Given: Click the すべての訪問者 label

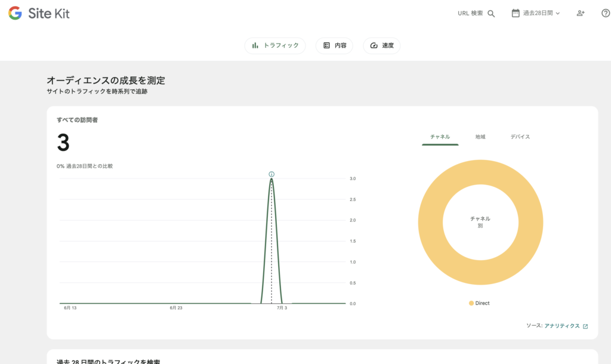Looking at the screenshot, I should pyautogui.click(x=77, y=120).
